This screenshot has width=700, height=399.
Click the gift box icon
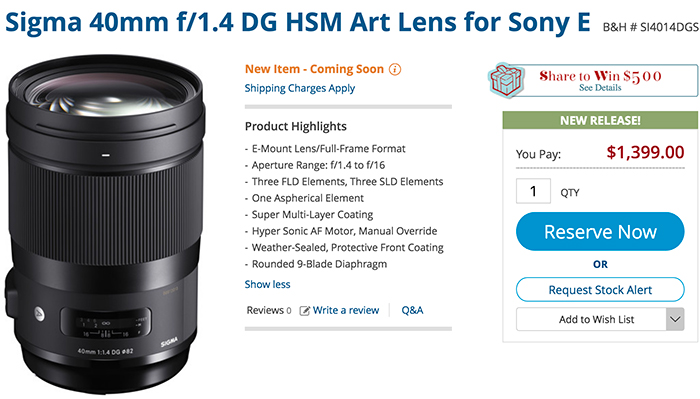tap(506, 80)
